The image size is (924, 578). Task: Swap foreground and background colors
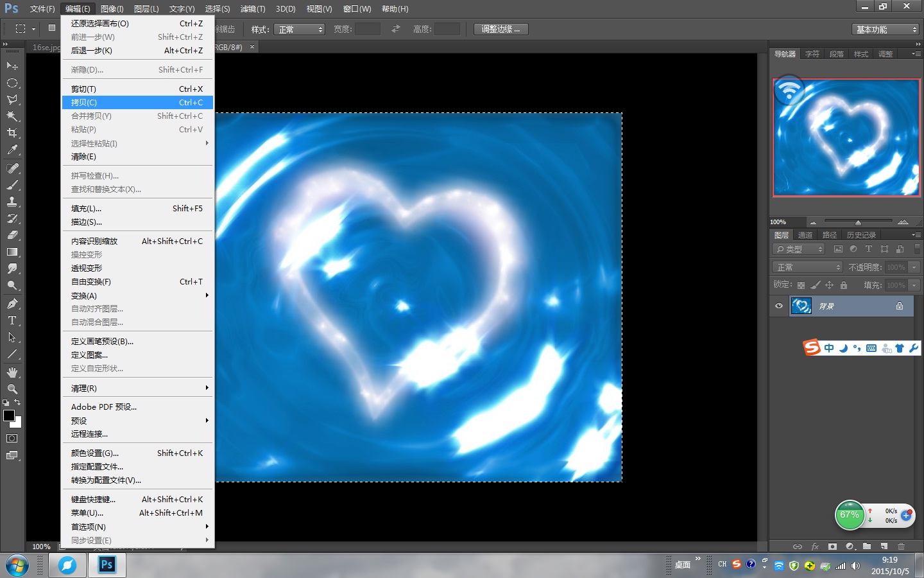(18, 403)
